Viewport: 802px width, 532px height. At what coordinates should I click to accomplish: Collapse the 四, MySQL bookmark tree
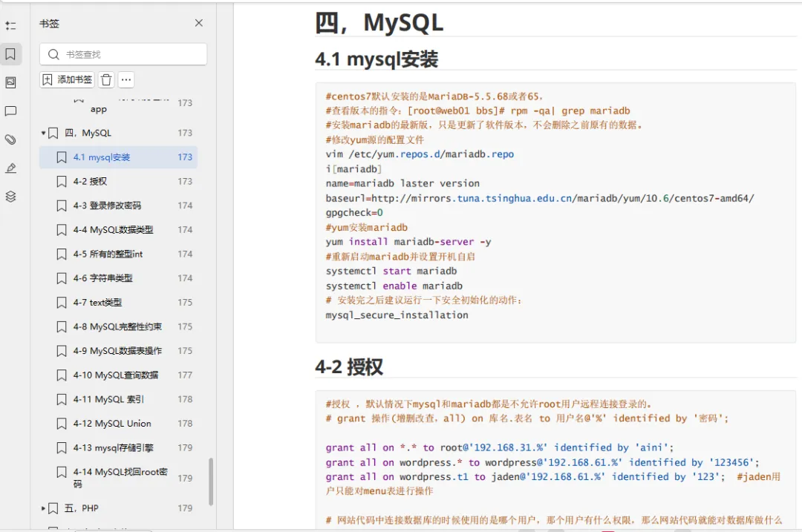[x=44, y=133]
